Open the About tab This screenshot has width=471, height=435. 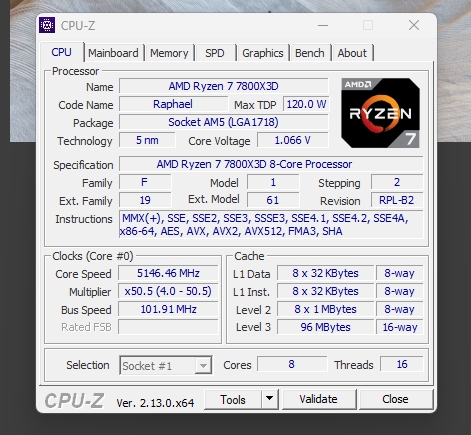(x=352, y=53)
